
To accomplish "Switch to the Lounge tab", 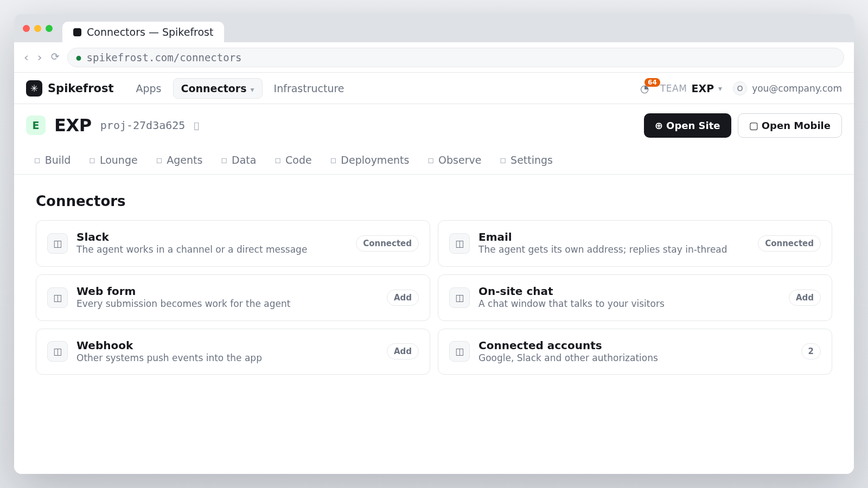I will pyautogui.click(x=113, y=160).
